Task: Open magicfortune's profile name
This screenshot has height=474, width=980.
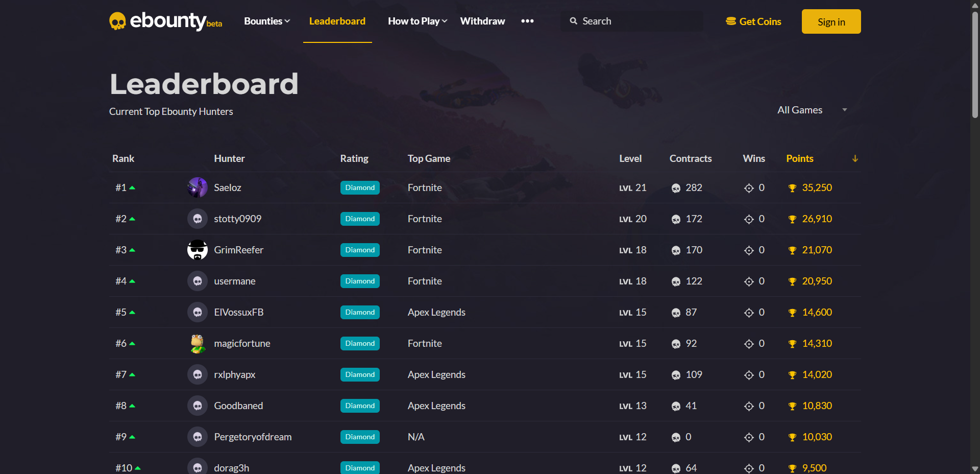Action: point(242,343)
